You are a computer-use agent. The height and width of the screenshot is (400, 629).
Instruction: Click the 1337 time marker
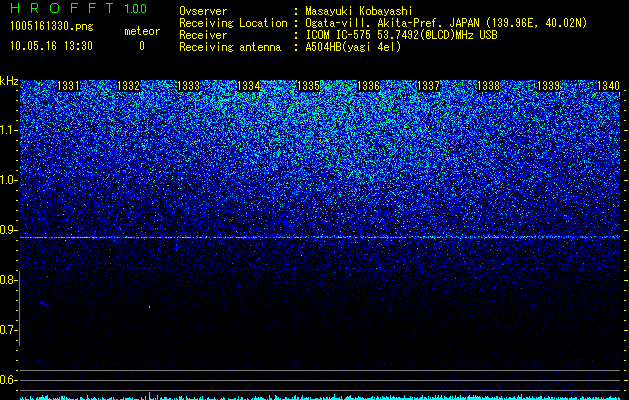pyautogui.click(x=428, y=86)
